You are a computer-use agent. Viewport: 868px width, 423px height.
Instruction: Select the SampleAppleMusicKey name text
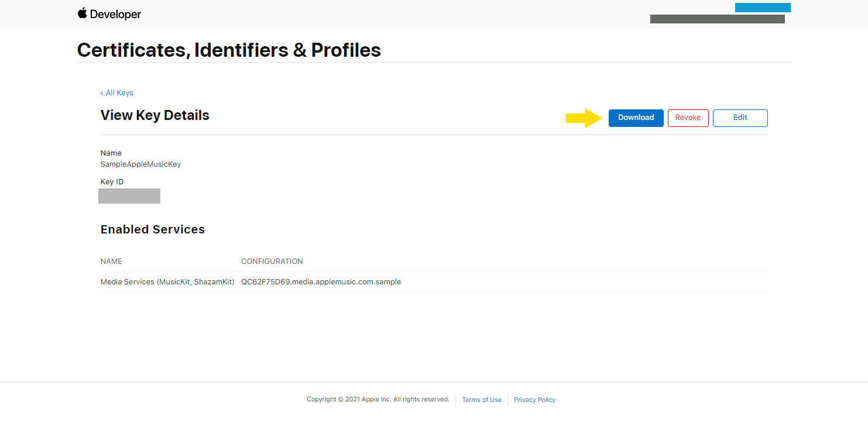[140, 164]
